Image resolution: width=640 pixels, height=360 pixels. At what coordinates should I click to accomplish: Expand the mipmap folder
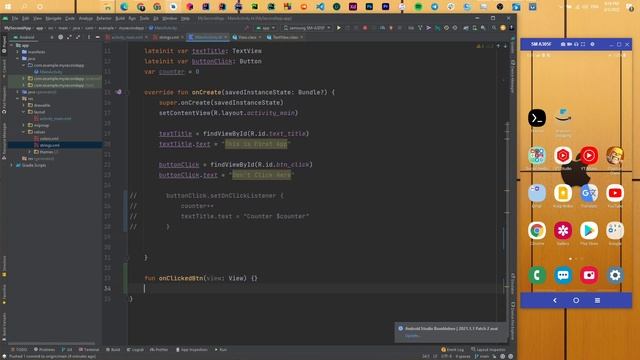point(24,125)
